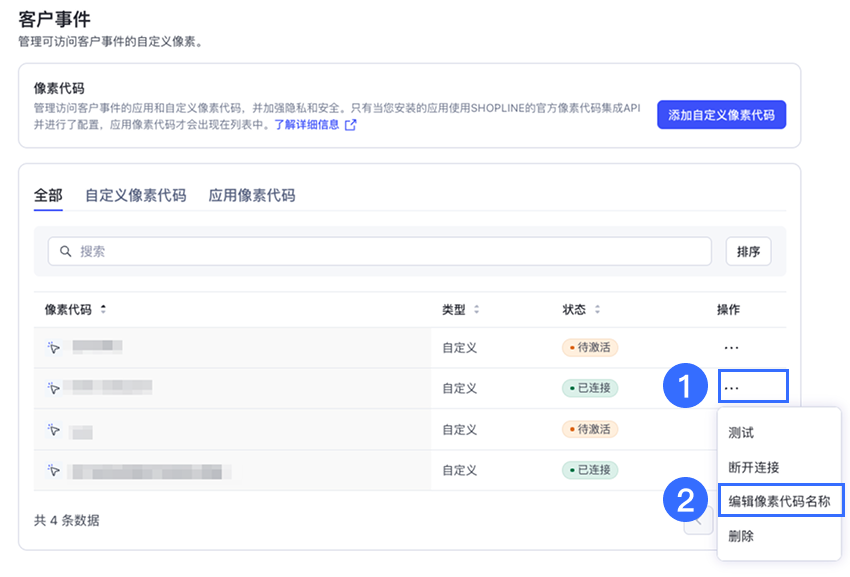The image size is (850, 577).
Task: Select 删除 from the actions menu
Action: click(x=741, y=536)
